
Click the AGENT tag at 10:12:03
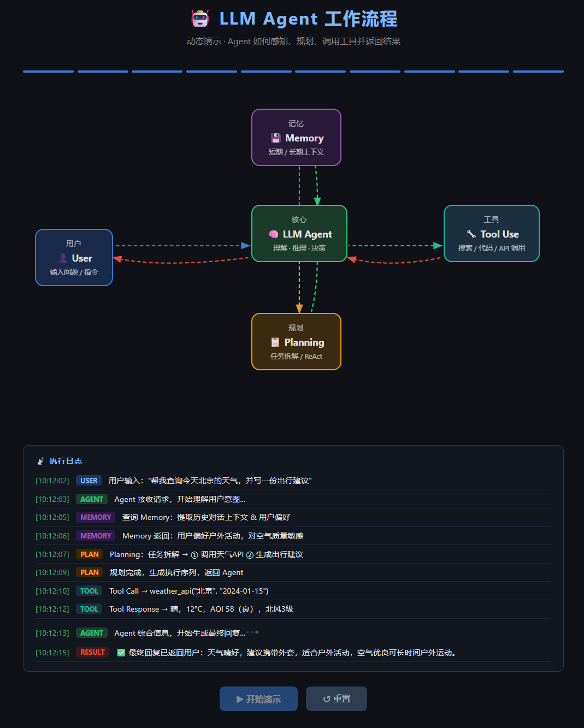(92, 500)
